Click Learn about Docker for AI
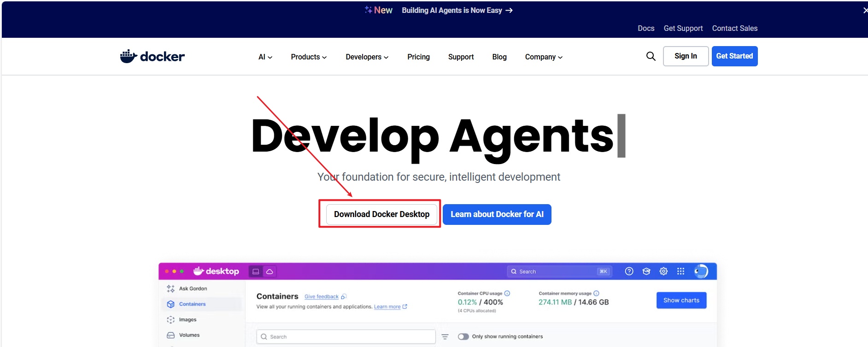Image resolution: width=868 pixels, height=347 pixels. tap(497, 214)
